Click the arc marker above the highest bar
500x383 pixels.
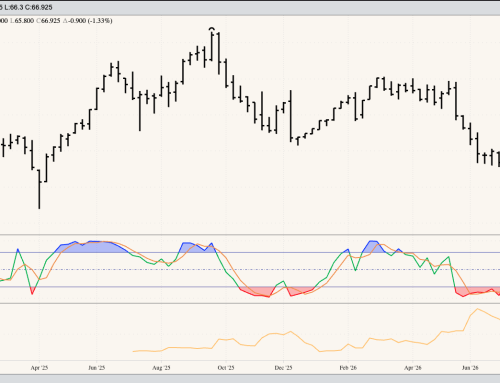point(212,29)
